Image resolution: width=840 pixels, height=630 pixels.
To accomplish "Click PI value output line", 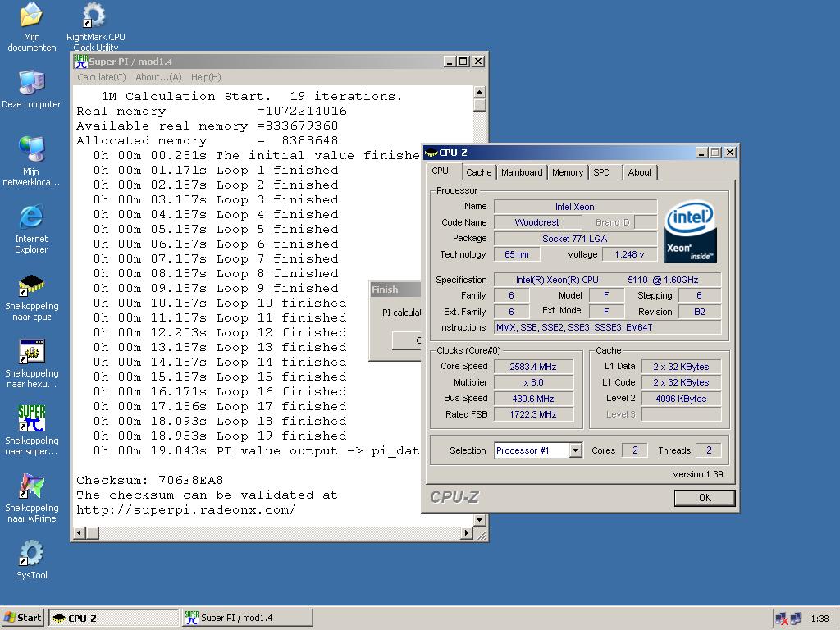I will tap(256, 450).
